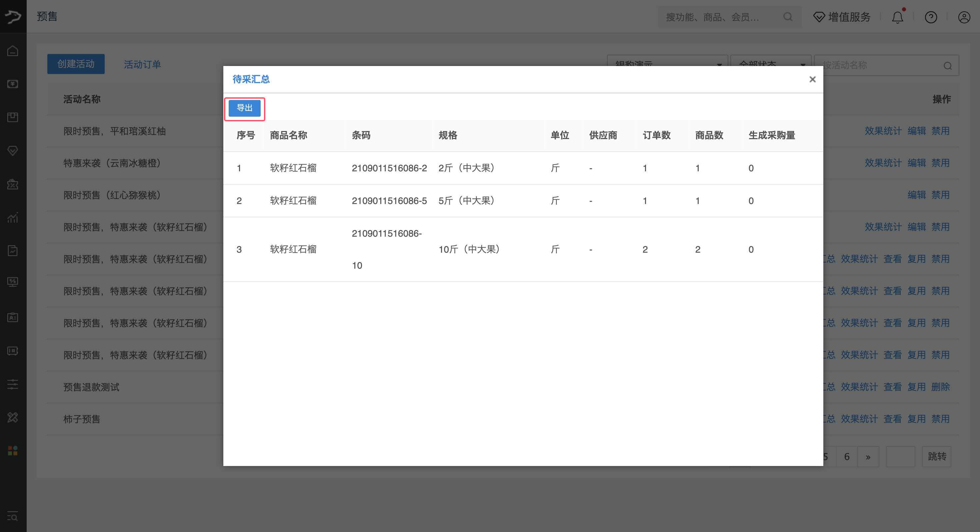Click the menu search icon at sidebar bottom
Image resolution: width=980 pixels, height=532 pixels.
[13, 517]
